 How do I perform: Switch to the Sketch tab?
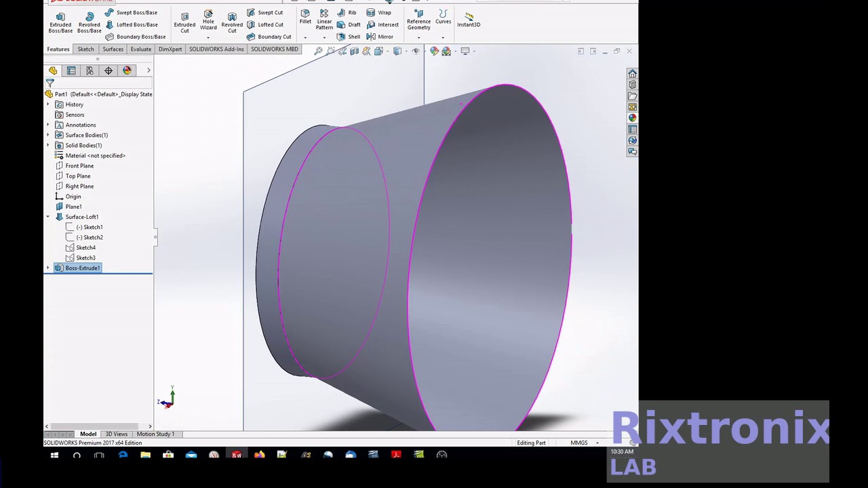[85, 49]
